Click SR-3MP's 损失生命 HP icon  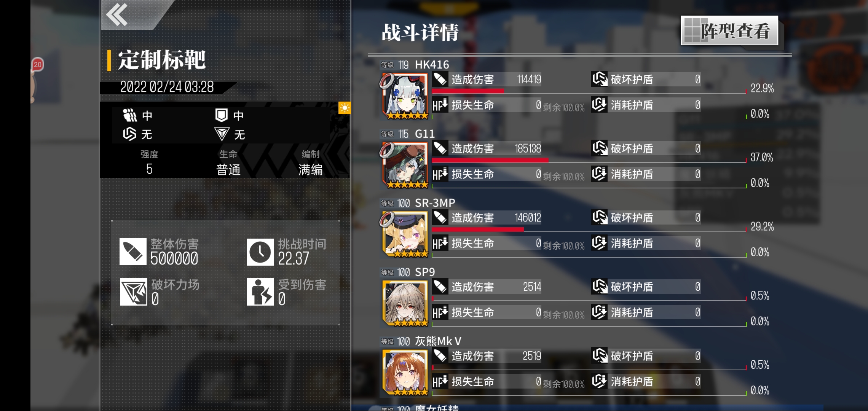point(440,243)
